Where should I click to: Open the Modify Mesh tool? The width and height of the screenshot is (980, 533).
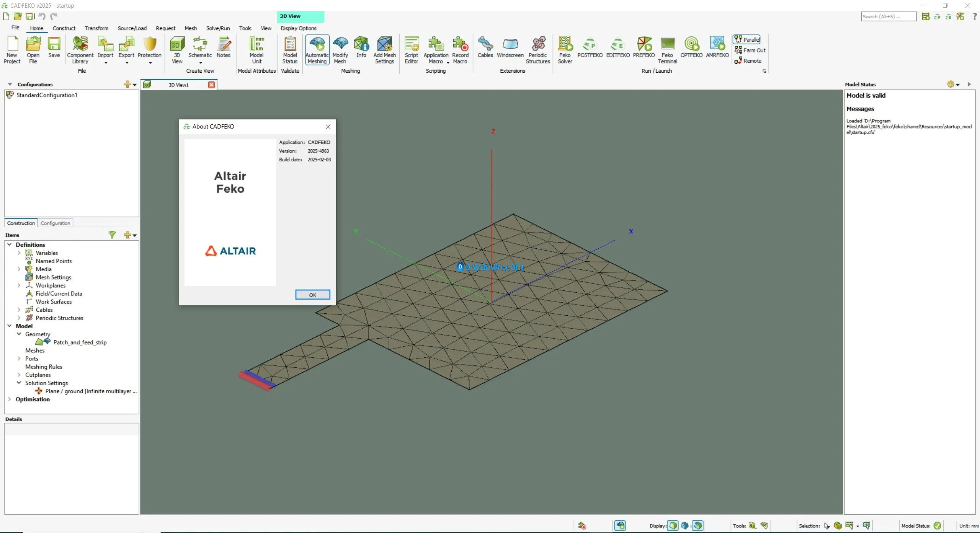340,50
